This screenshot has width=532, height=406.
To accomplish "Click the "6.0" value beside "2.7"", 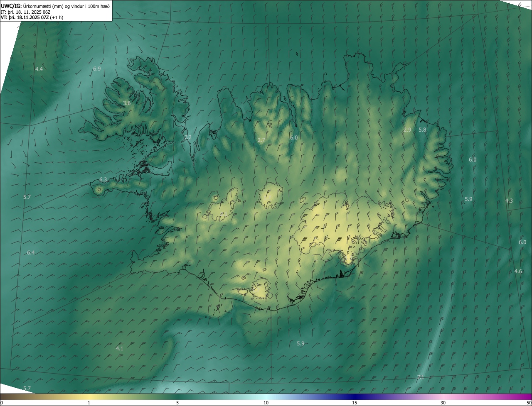I will point(294,137).
